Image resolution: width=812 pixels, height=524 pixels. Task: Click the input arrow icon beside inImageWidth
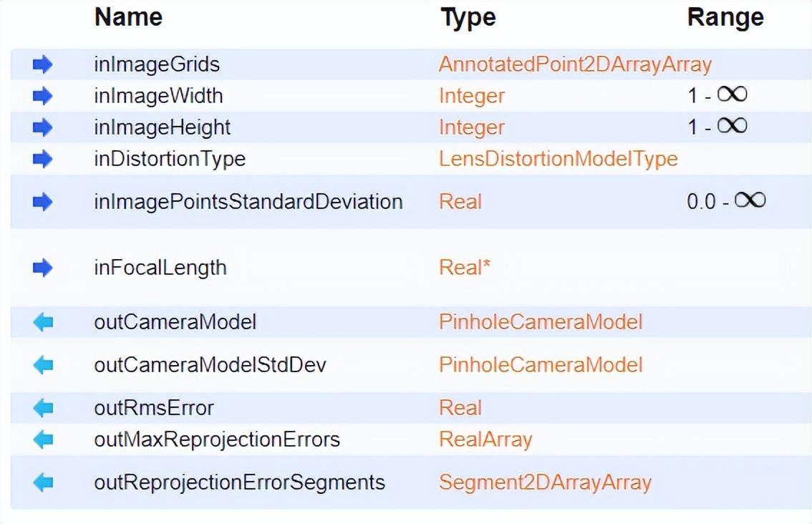tap(43, 96)
